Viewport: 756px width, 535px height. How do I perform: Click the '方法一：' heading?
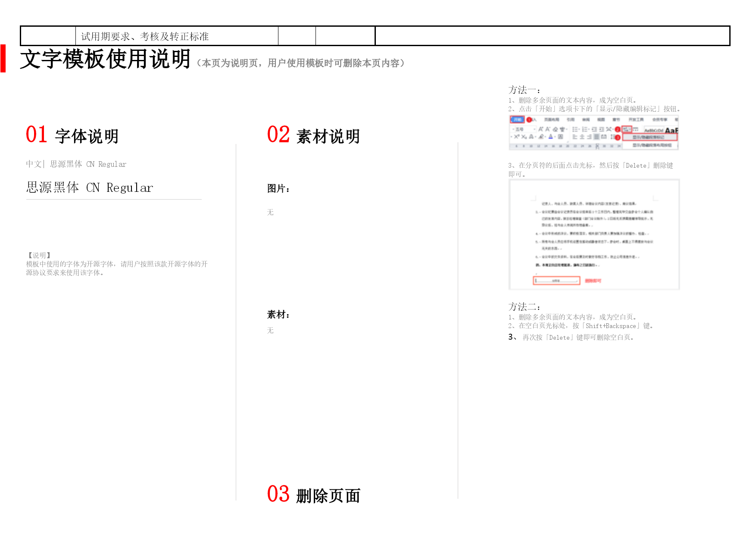525,90
